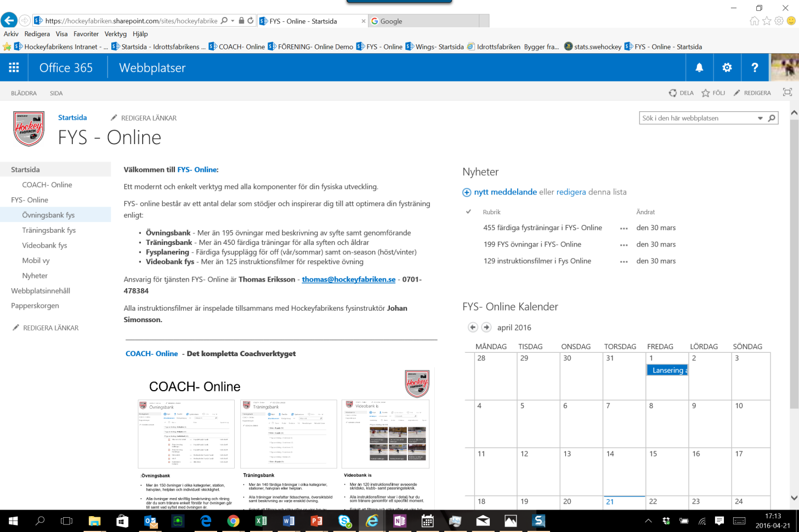Open Webbplatsinnehåll in left navigation
This screenshot has width=799, height=532.
(x=41, y=290)
